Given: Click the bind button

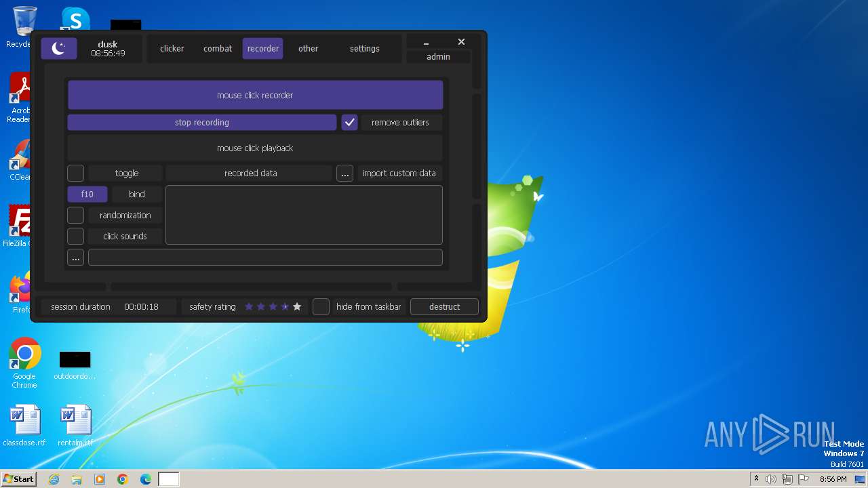Looking at the screenshot, I should (x=137, y=195).
